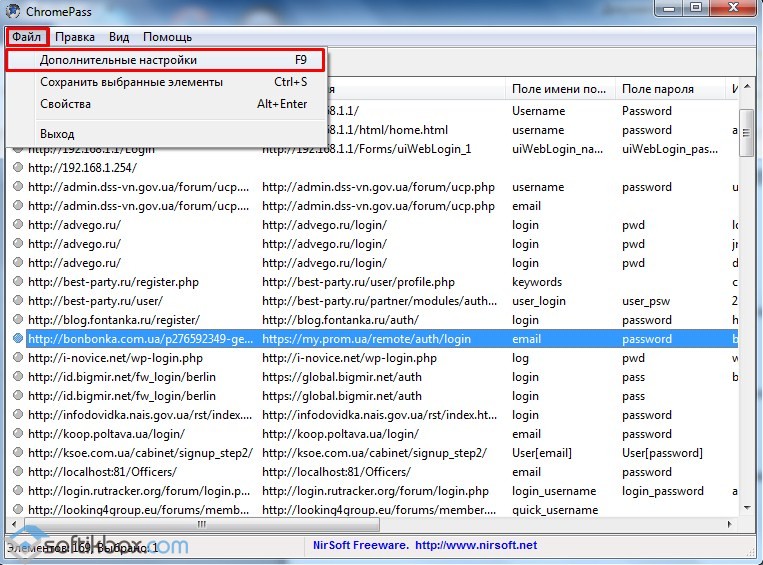Open the Вид menu
The width and height of the screenshot is (763, 565).
119,37
